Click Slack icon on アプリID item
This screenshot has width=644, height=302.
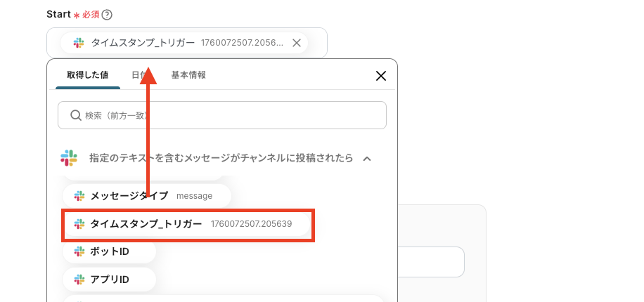point(79,280)
